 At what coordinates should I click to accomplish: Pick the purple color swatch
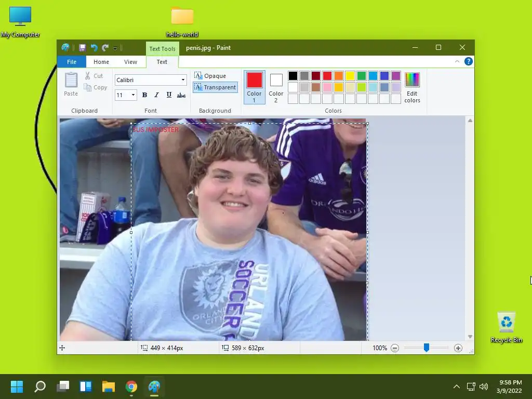[395, 76]
